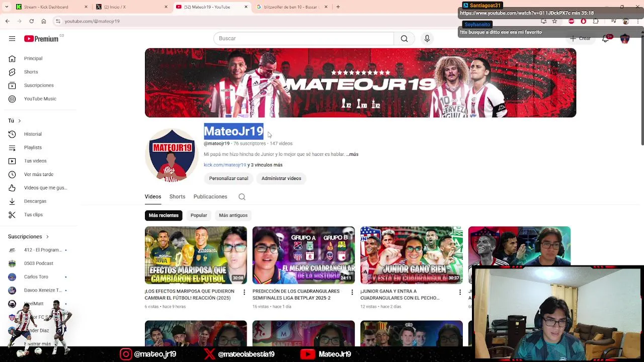Open a new browser tab

pos(338,7)
